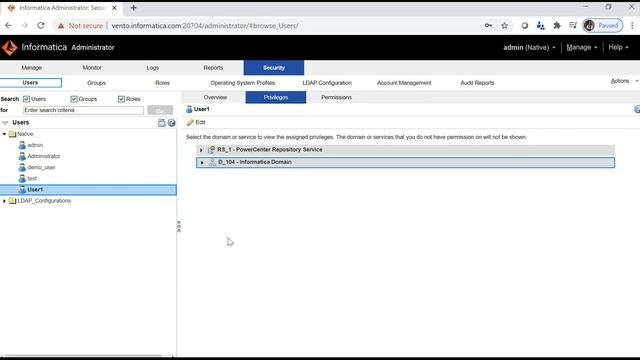The image size is (640, 360).
Task: Open Account Management
Action: [404, 83]
